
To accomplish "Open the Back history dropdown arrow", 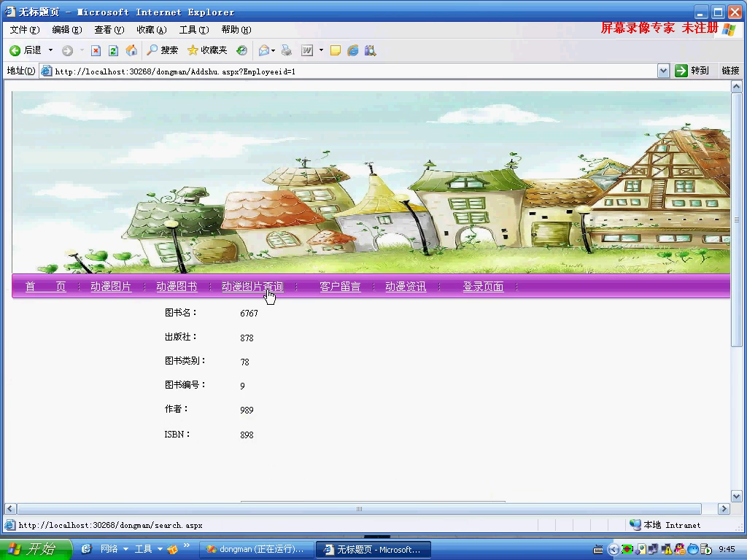I will [50, 50].
